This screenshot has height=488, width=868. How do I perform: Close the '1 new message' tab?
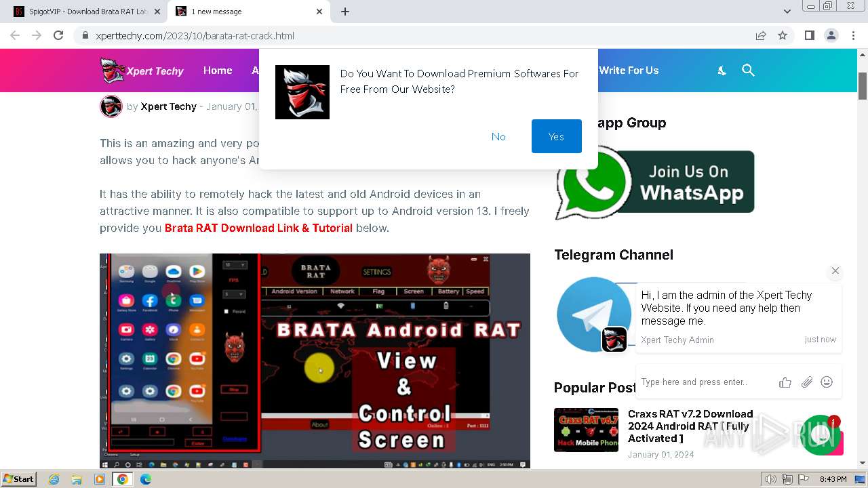319,12
